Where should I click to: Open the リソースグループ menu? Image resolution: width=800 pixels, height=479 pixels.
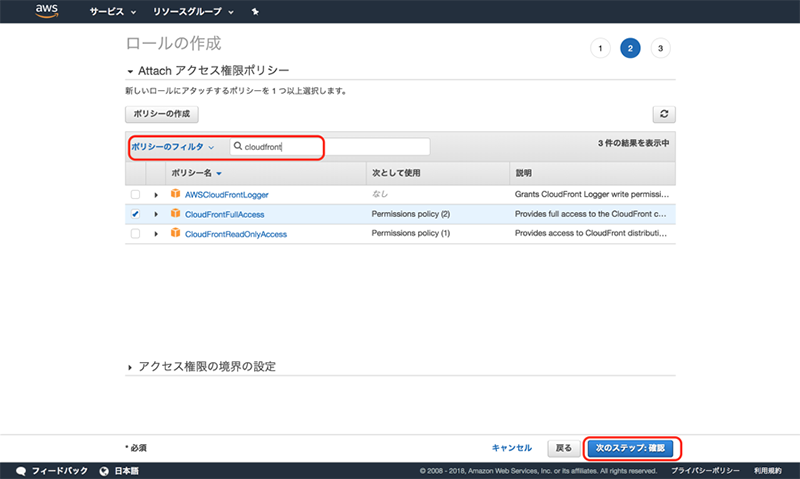pos(193,12)
